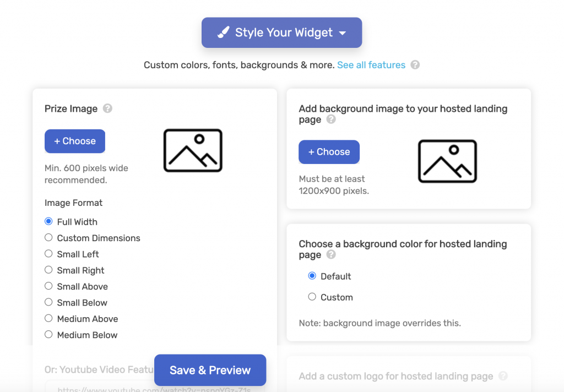Click the paintbrush icon in Style Your Widget
The width and height of the screenshot is (564, 392).
(224, 32)
